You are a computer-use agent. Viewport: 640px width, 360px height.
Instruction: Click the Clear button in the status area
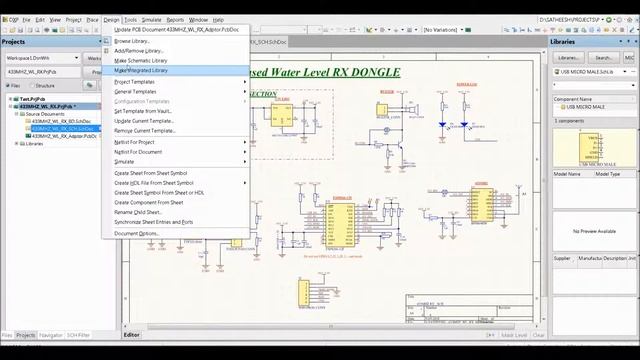click(x=538, y=335)
